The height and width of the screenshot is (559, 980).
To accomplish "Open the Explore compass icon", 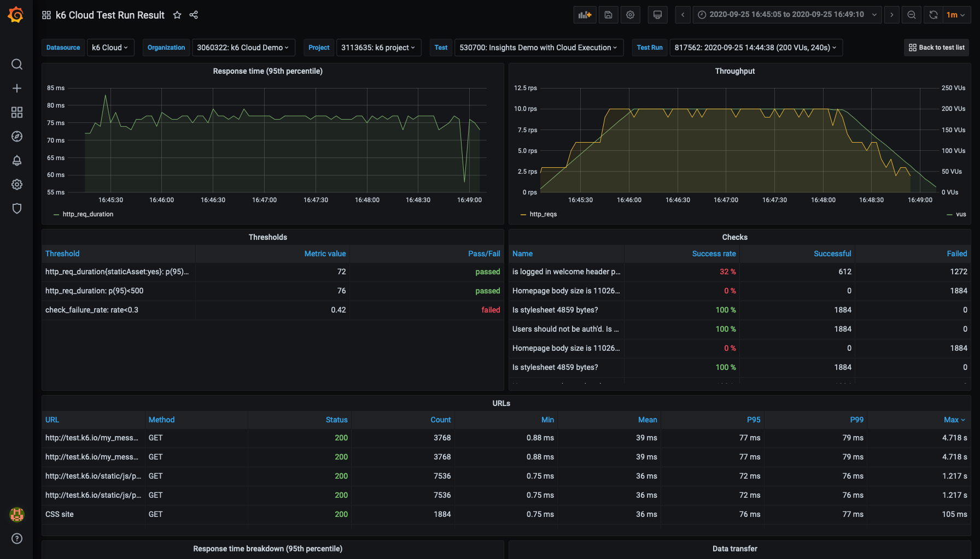I will tap(17, 137).
